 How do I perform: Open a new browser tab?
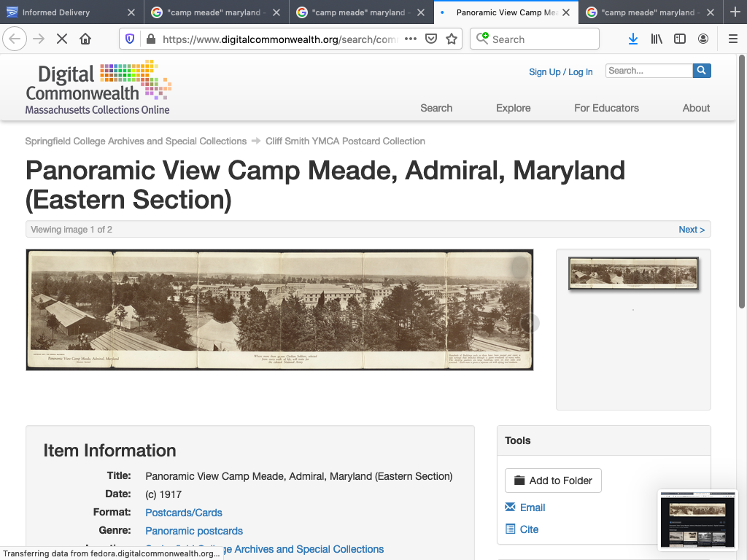(735, 12)
